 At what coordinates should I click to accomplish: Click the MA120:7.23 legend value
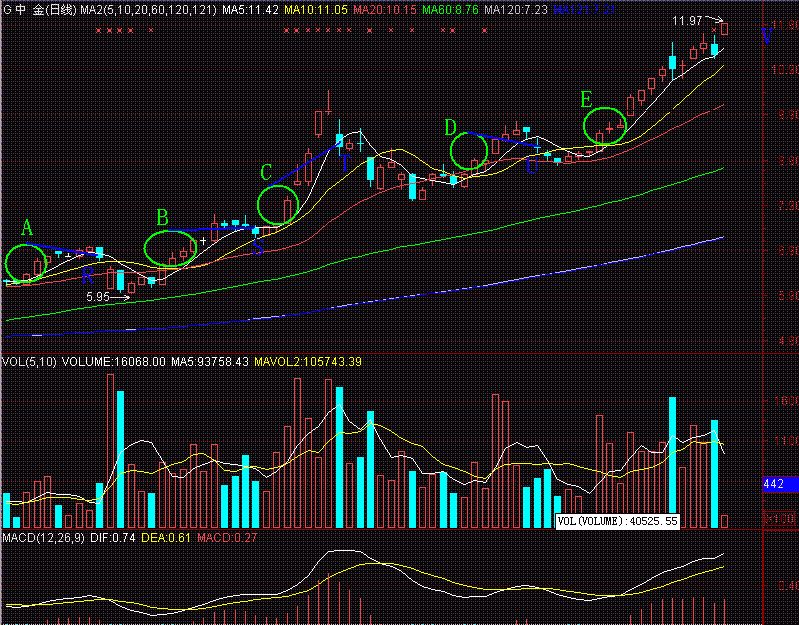515,9
